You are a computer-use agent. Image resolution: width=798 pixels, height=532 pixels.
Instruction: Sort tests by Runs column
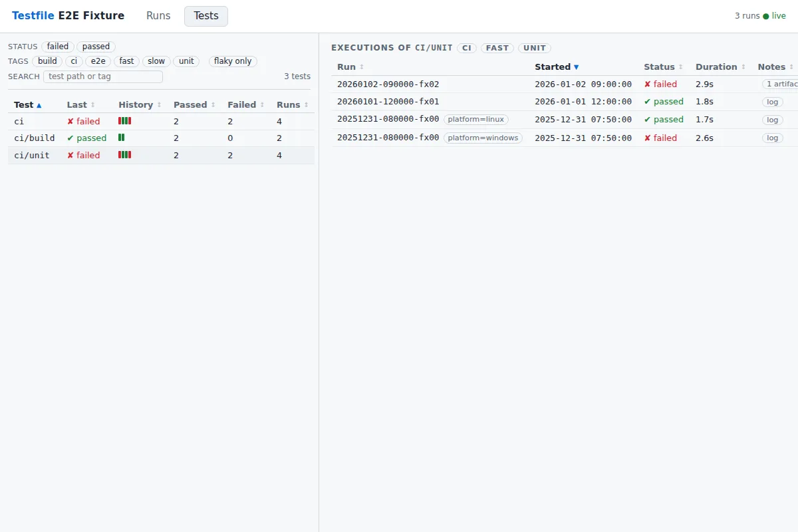pyautogui.click(x=293, y=105)
